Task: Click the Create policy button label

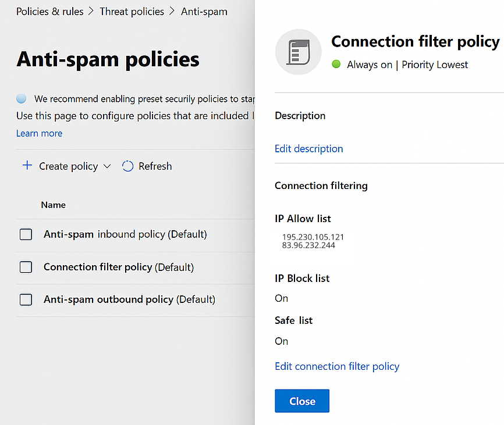Action: click(69, 166)
